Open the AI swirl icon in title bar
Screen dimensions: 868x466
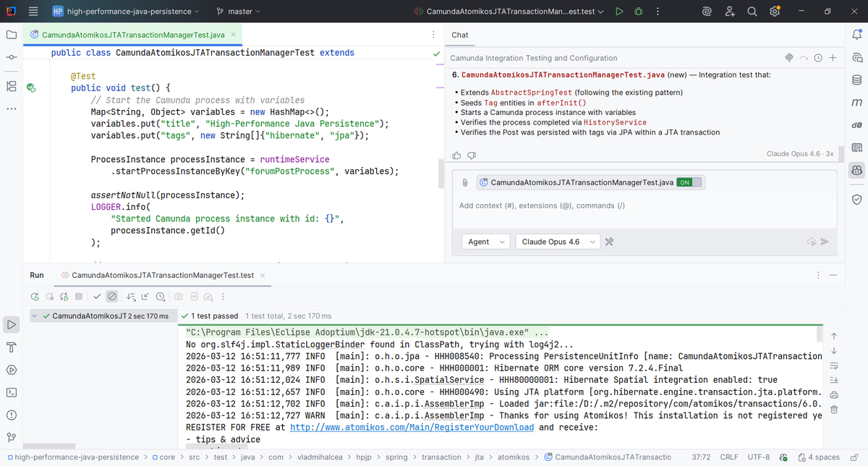tap(707, 12)
